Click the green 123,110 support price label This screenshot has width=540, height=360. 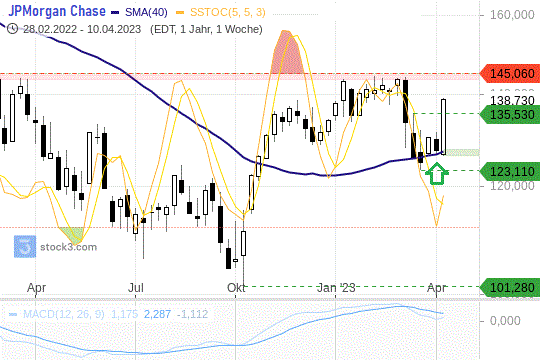[x=510, y=171]
